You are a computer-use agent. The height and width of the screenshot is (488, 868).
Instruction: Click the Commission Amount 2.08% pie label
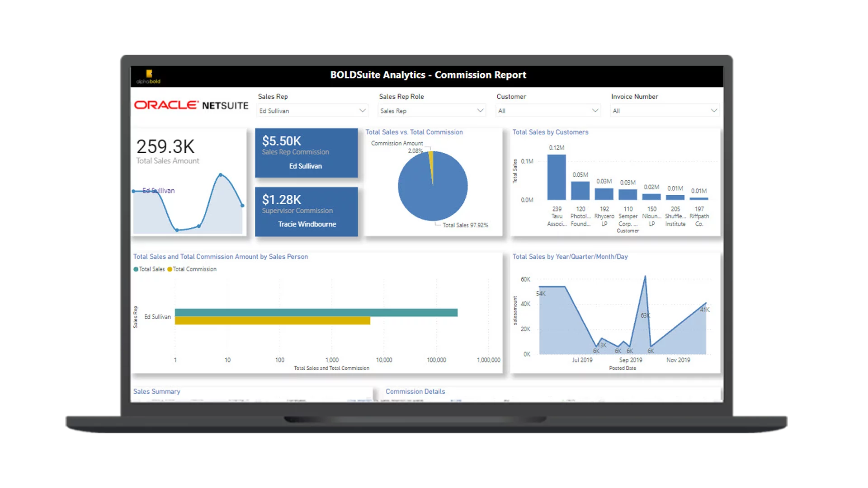coord(397,146)
